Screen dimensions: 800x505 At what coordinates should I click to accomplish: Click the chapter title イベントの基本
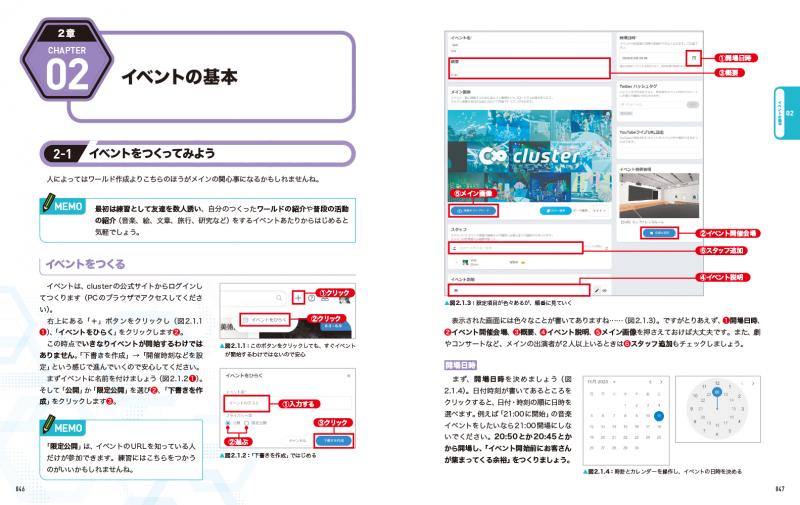click(x=179, y=77)
